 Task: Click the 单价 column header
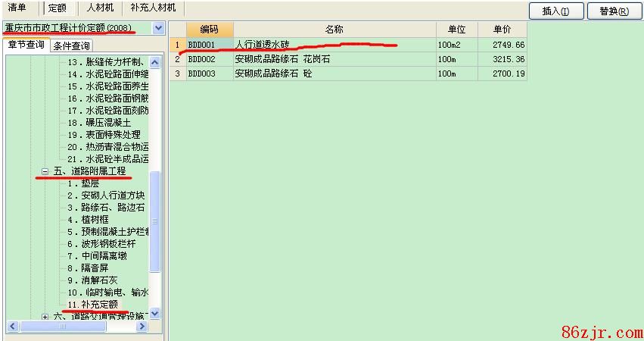coord(502,30)
